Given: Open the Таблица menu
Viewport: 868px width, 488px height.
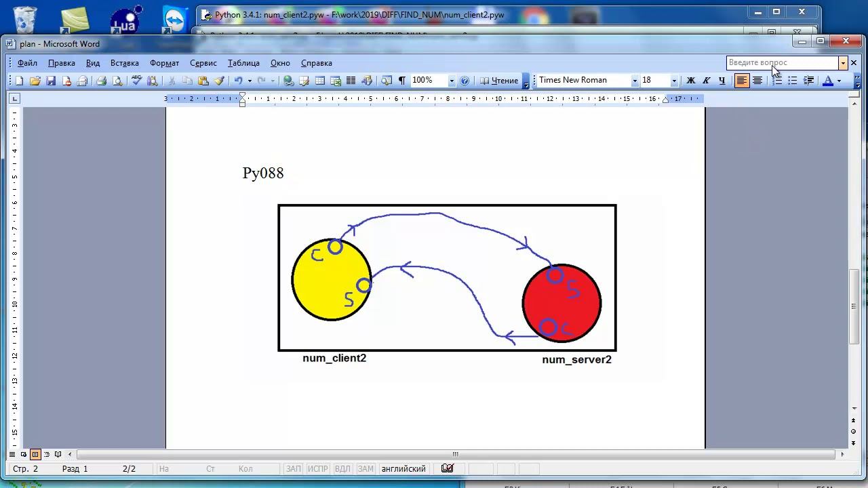Looking at the screenshot, I should [243, 63].
